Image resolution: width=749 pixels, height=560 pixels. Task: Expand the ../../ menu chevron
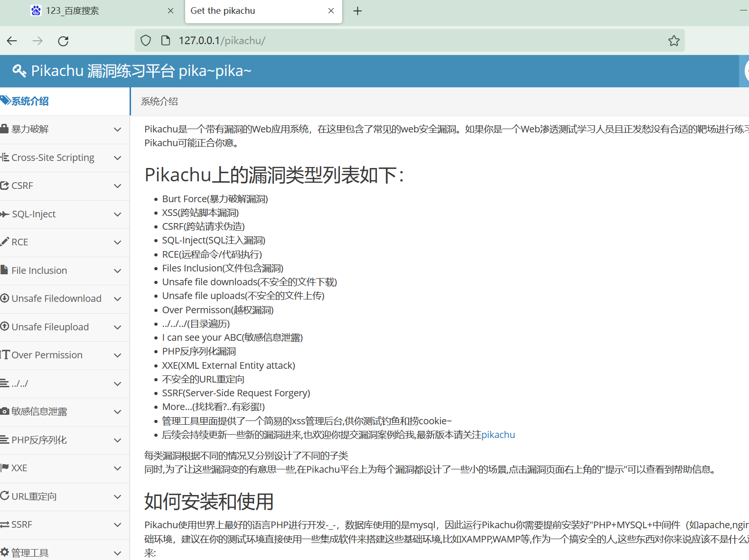118,384
